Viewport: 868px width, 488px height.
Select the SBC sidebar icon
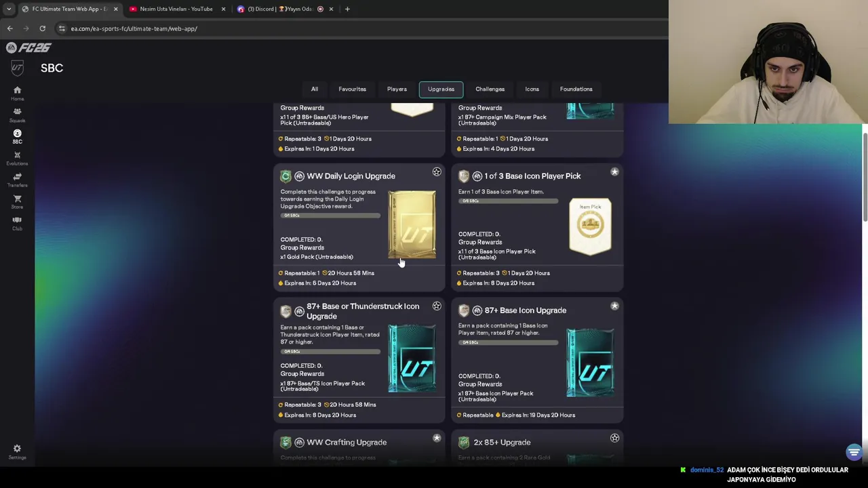click(x=17, y=137)
